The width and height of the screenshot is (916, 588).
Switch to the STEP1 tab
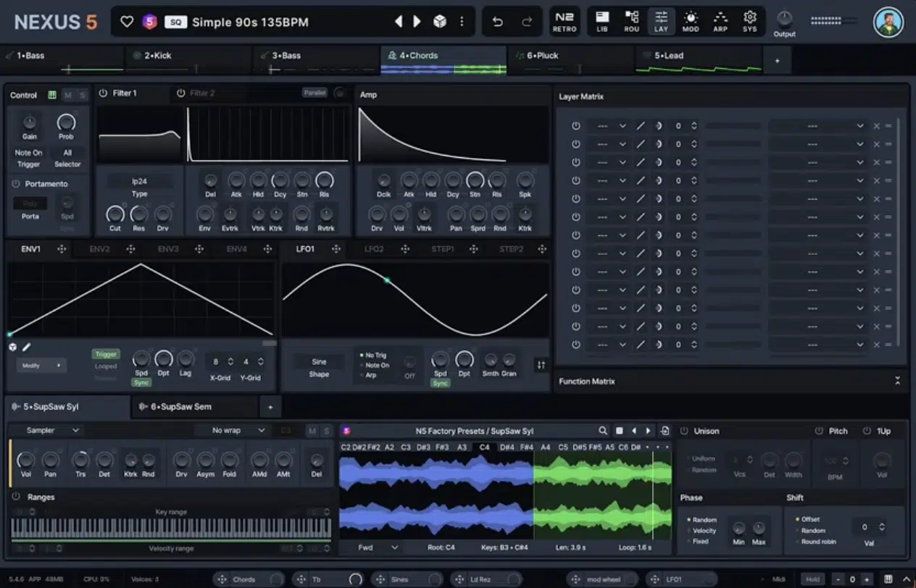[x=443, y=249]
